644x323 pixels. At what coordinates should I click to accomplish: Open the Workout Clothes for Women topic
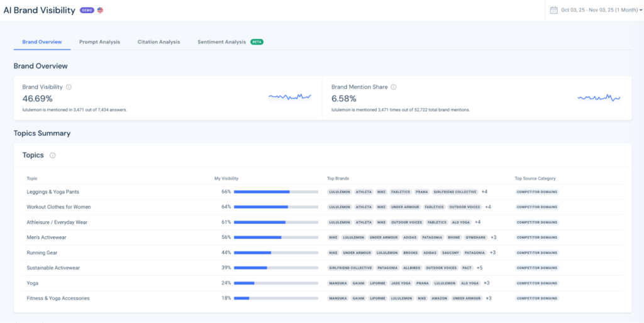[58, 207]
